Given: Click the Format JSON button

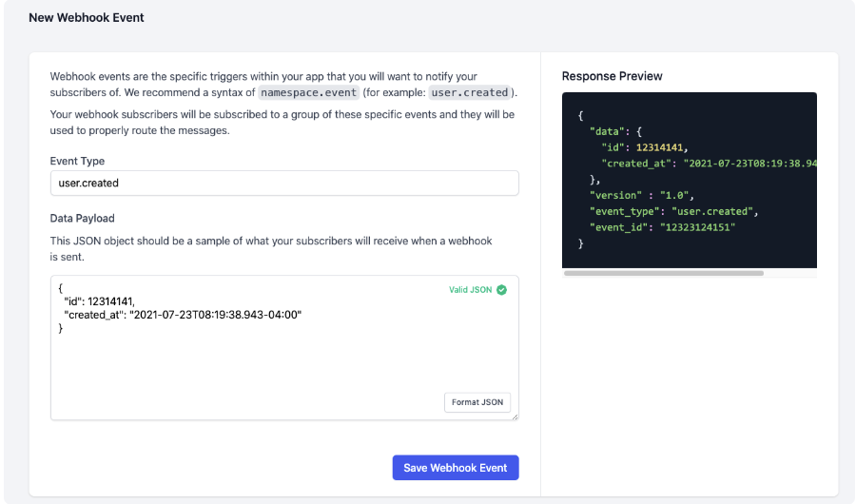Looking at the screenshot, I should [477, 402].
